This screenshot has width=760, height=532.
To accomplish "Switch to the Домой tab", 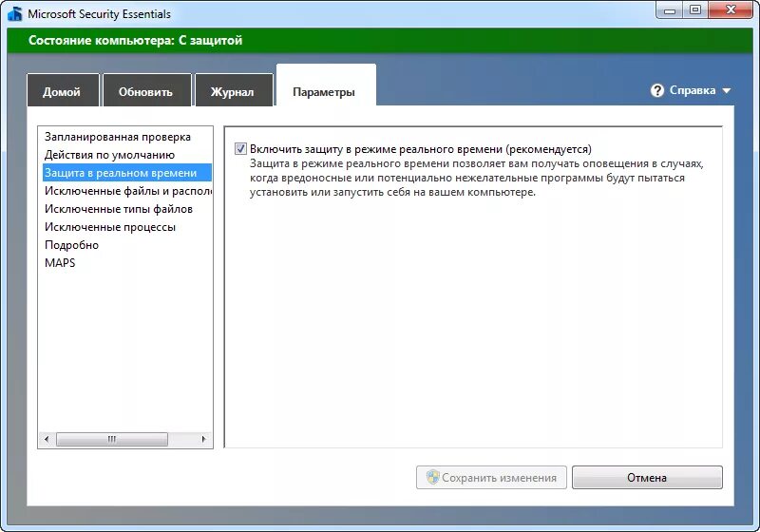I will (x=63, y=90).
